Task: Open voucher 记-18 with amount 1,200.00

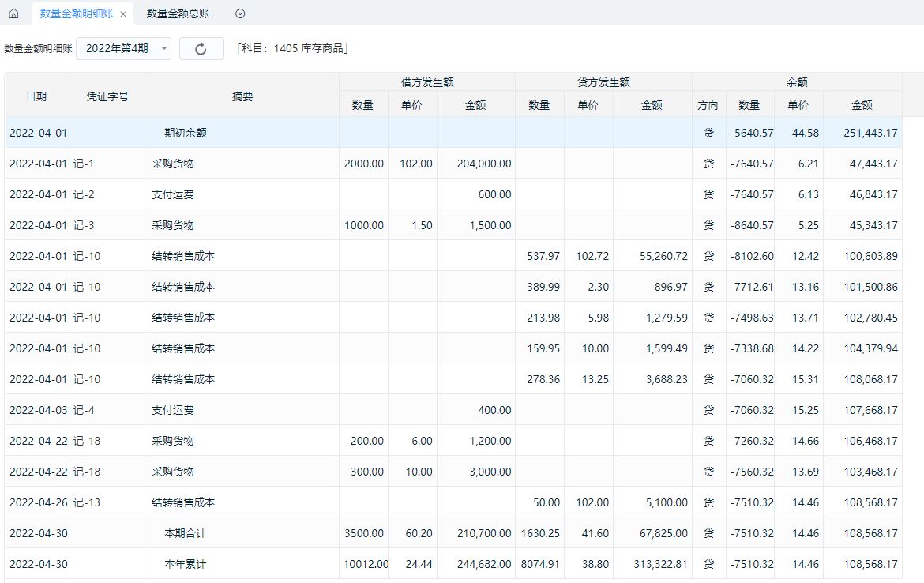Action: [87, 441]
